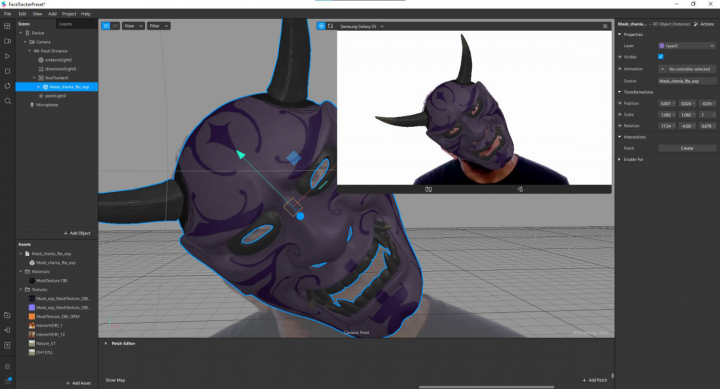Open the Edit menu
This screenshot has width=720, height=389.
pos(22,14)
